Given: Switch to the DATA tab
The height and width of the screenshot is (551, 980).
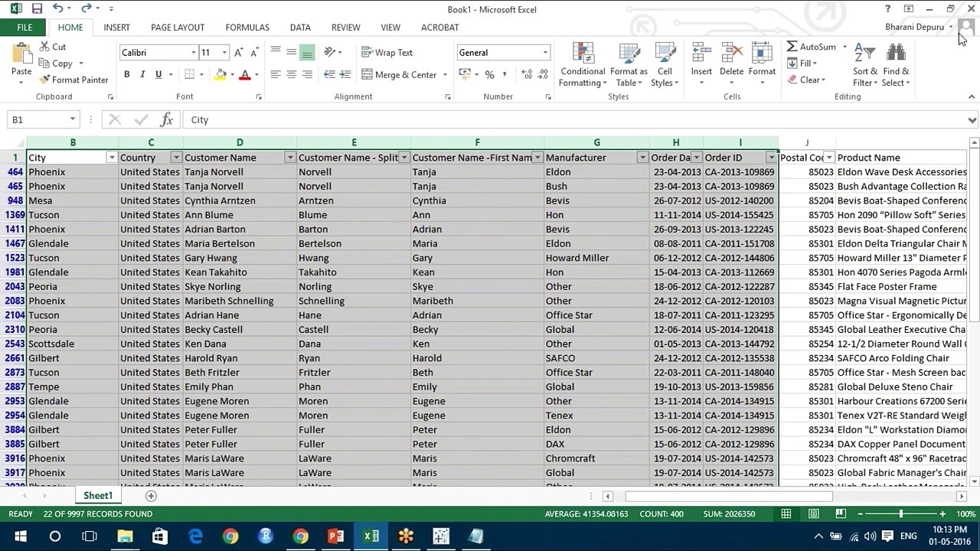Looking at the screenshot, I should pyautogui.click(x=300, y=28).
